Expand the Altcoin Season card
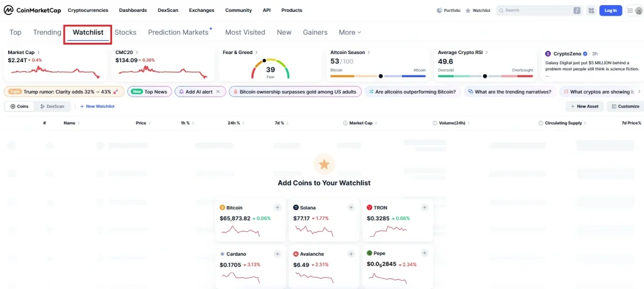The height and width of the screenshot is (289, 644). [x=350, y=53]
